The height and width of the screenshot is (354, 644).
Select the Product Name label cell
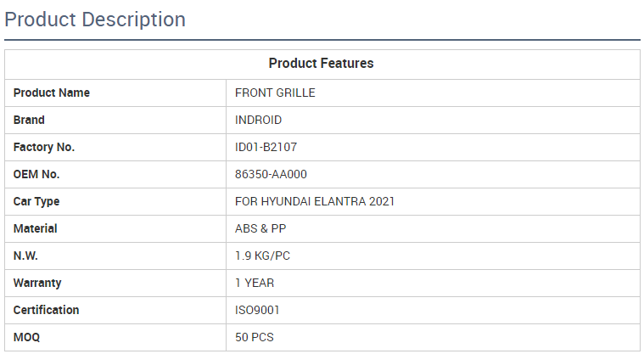pos(51,93)
